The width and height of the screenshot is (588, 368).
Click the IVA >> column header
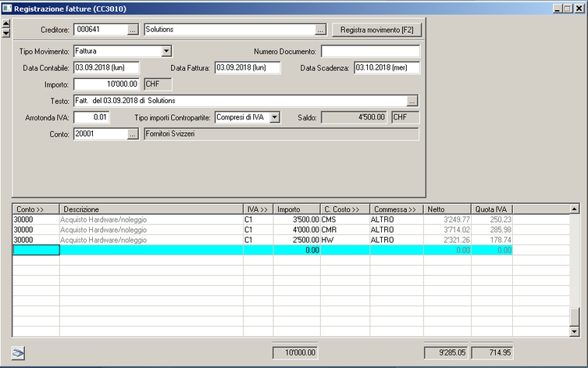point(258,209)
